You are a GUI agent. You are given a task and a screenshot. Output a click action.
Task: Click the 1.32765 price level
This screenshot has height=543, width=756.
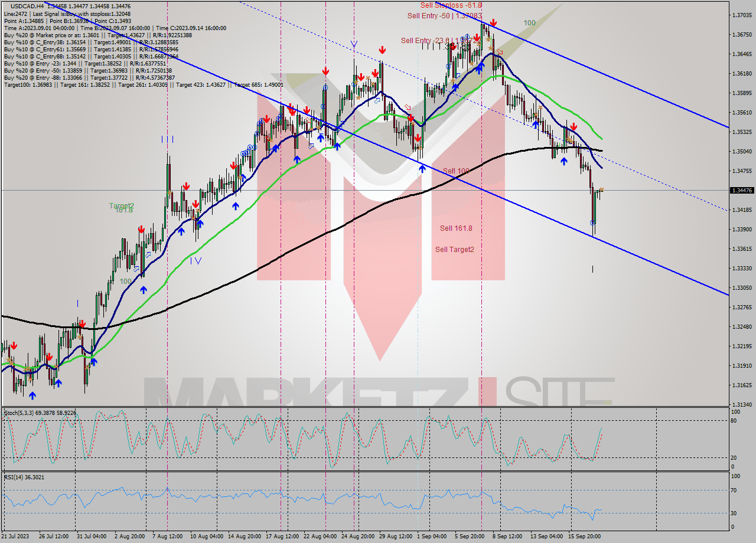741,307
